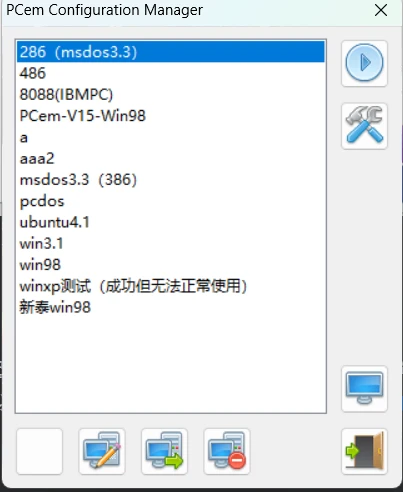Copy config using computer with green arrow
The width and height of the screenshot is (403, 492).
[164, 451]
